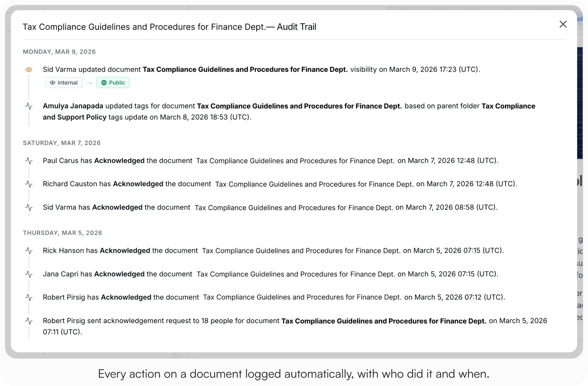Click the name Paul Carus in the audit trail
Image resolution: width=588 pixels, height=386 pixels.
[x=61, y=161]
